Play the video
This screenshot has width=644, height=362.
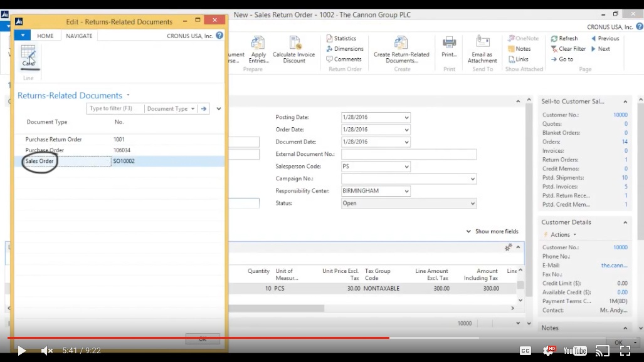tap(21, 351)
